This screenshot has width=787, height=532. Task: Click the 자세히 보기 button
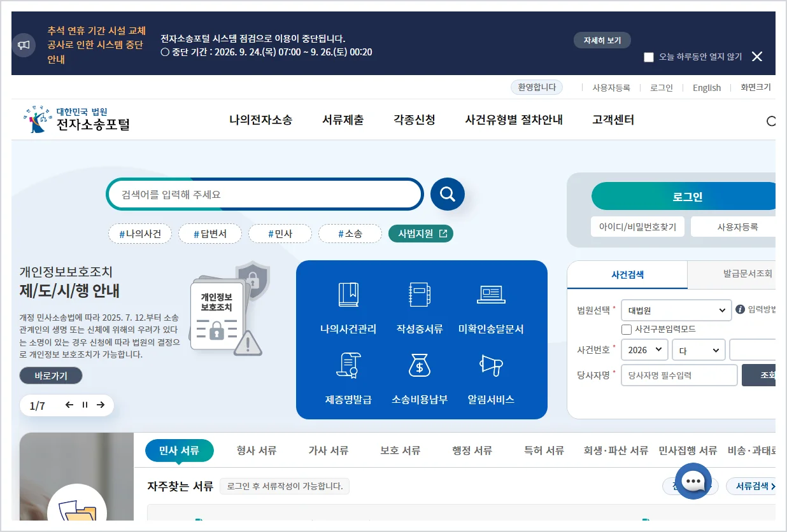point(602,40)
